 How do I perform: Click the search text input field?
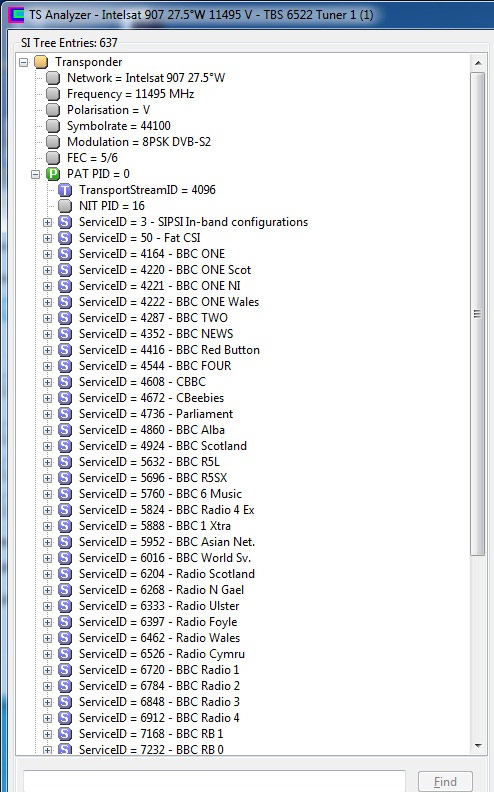pyautogui.click(x=214, y=781)
